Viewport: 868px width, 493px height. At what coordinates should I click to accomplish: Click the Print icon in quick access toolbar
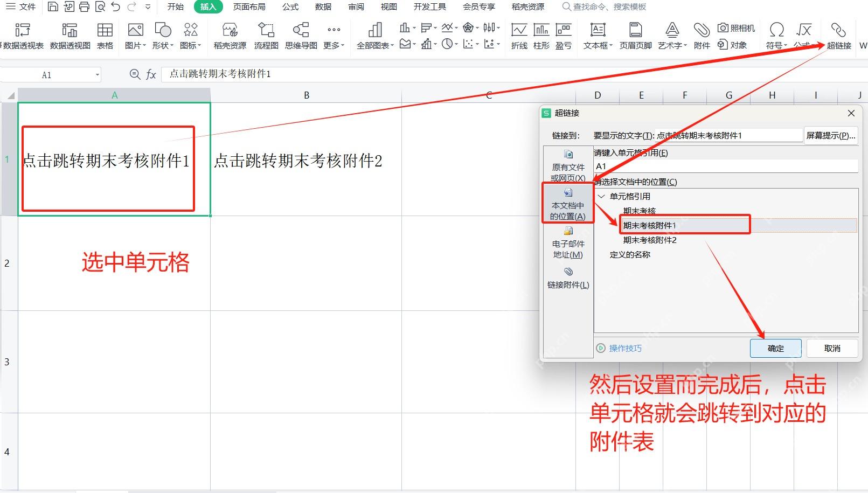84,7
